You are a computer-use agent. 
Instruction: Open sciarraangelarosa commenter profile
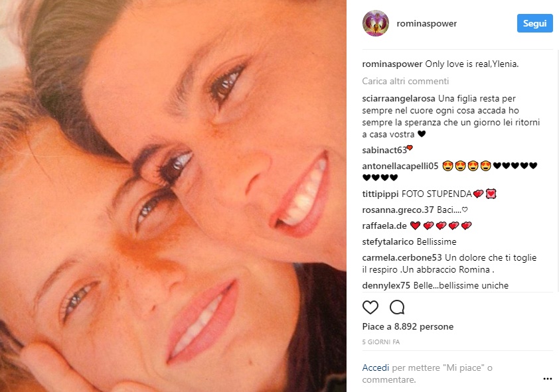pyautogui.click(x=398, y=98)
